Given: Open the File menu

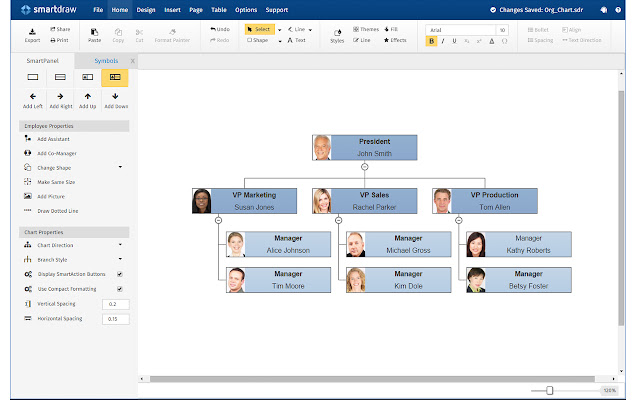Looking at the screenshot, I should pyautogui.click(x=98, y=10).
